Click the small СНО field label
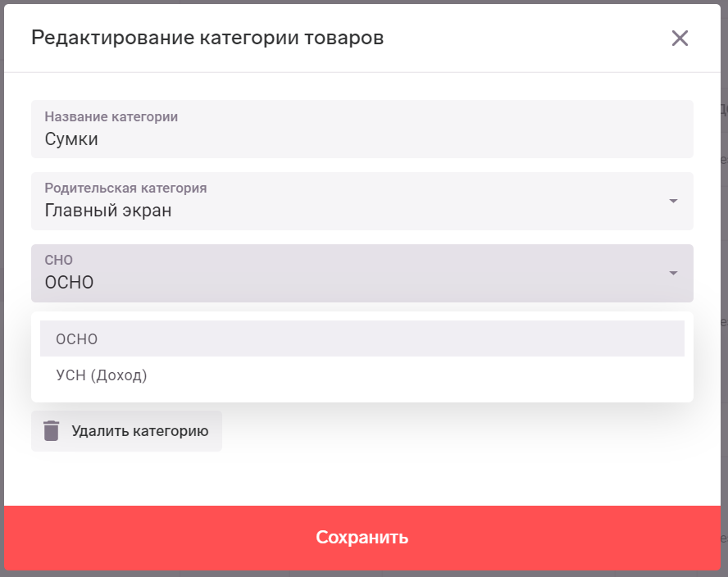The height and width of the screenshot is (577, 728). (58, 260)
